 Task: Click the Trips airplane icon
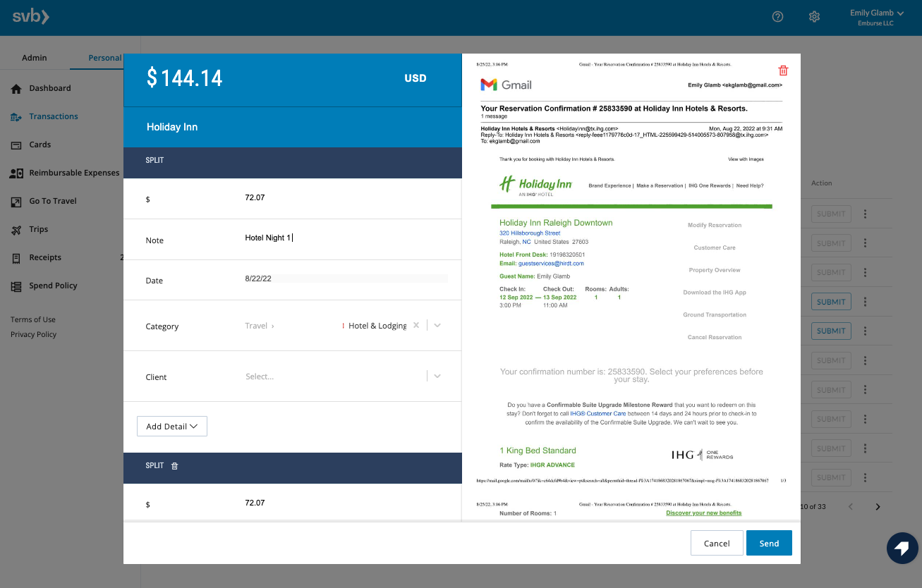point(16,229)
